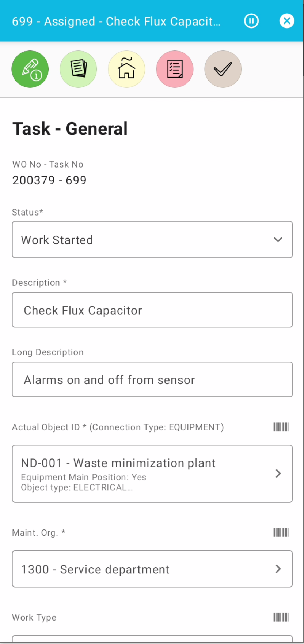Expand the 1300 Service department selector

click(146, 569)
